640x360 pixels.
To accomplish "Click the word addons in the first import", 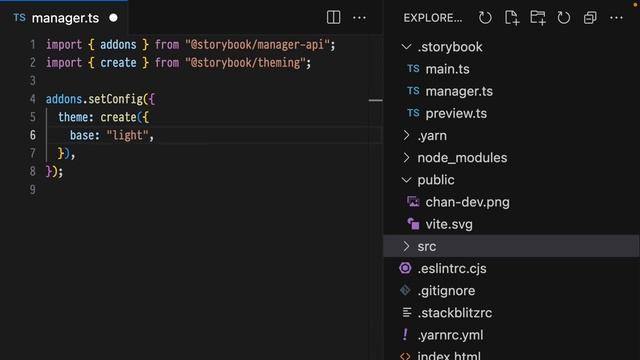I will coord(118,44).
